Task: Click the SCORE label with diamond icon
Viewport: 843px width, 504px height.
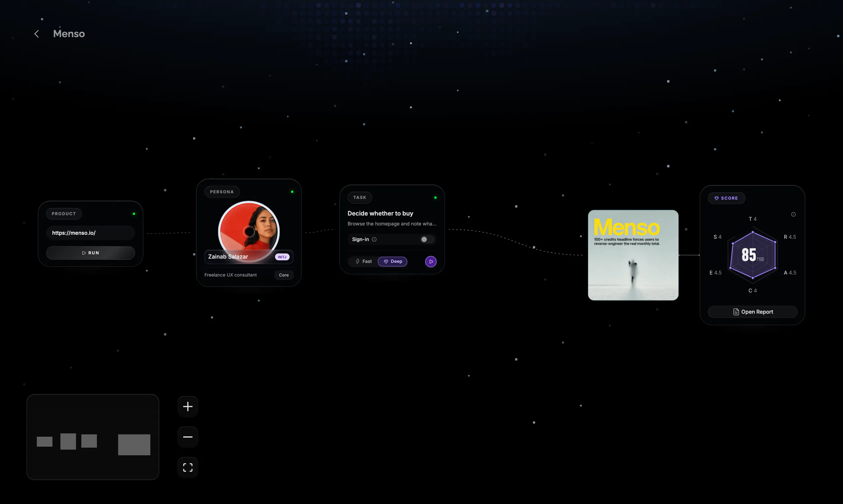Action: (727, 198)
